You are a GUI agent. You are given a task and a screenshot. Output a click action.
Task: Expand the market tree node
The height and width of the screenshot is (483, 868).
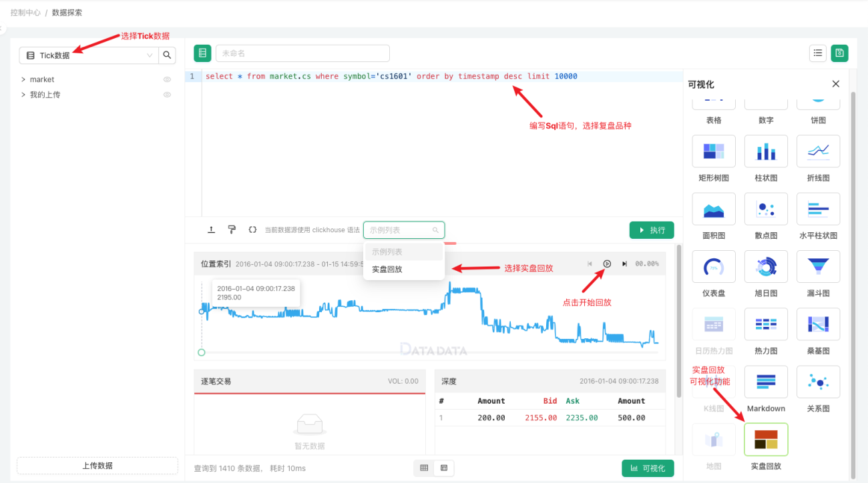(x=23, y=79)
